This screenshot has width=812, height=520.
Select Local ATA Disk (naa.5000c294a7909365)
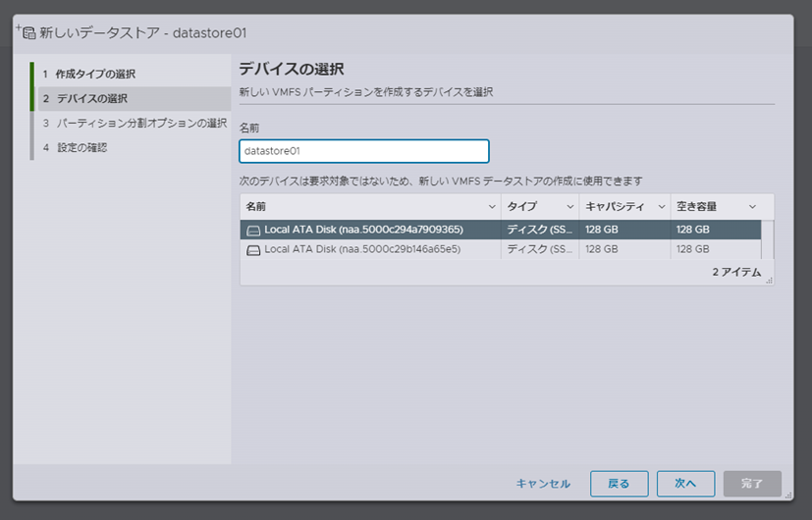pos(363,230)
